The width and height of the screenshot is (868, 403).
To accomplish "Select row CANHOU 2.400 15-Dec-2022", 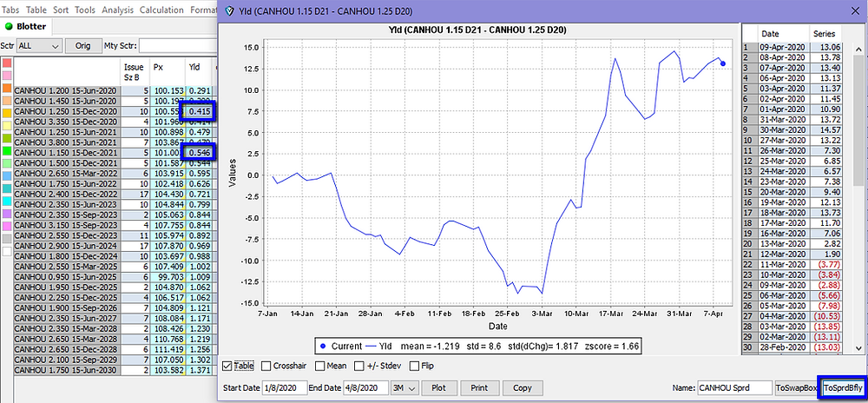I will (x=67, y=195).
